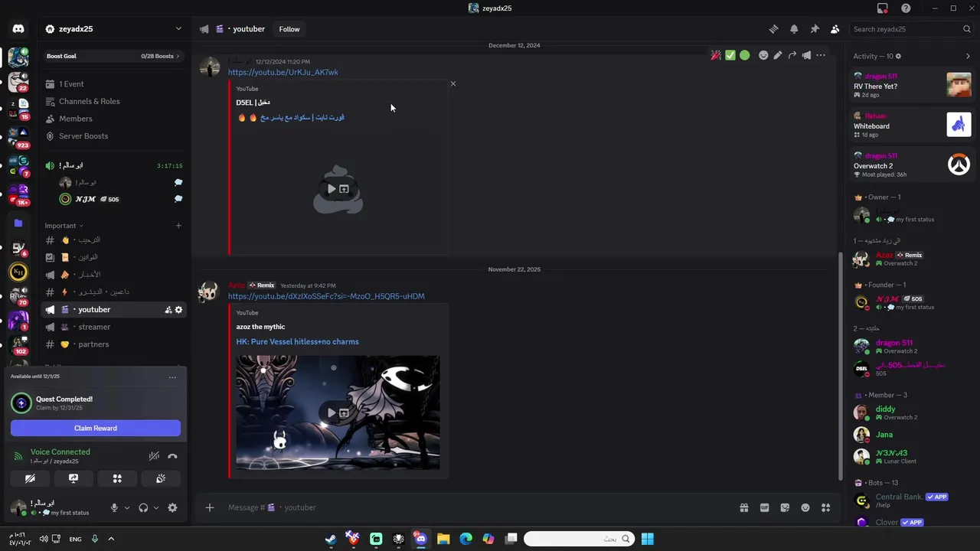Show pinned messages pin icon

pos(815,29)
